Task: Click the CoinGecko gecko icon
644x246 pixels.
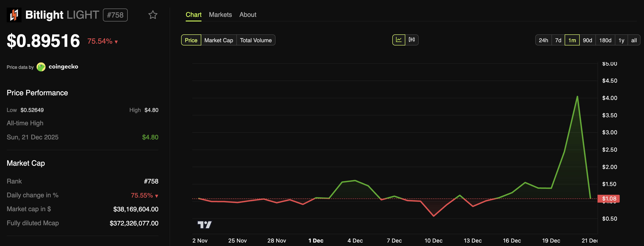Action: [41, 67]
